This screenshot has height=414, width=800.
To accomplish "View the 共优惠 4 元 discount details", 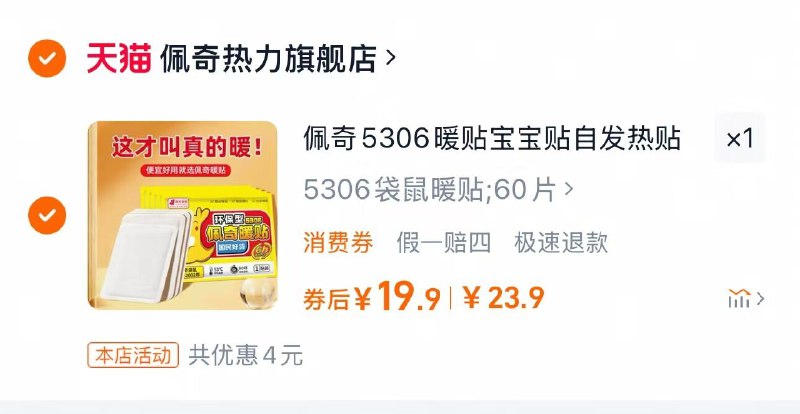I will tap(246, 355).
